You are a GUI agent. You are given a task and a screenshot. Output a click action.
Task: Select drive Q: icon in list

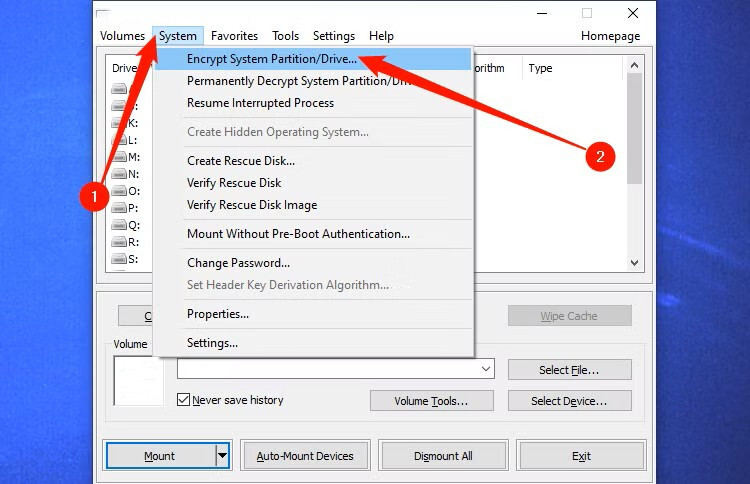coord(119,225)
